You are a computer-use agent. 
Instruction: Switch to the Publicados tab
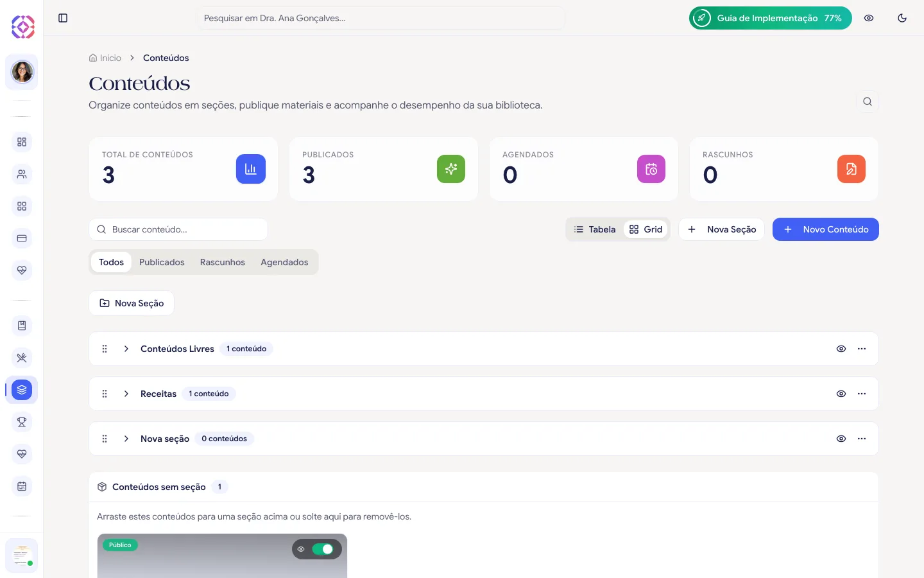click(x=162, y=262)
